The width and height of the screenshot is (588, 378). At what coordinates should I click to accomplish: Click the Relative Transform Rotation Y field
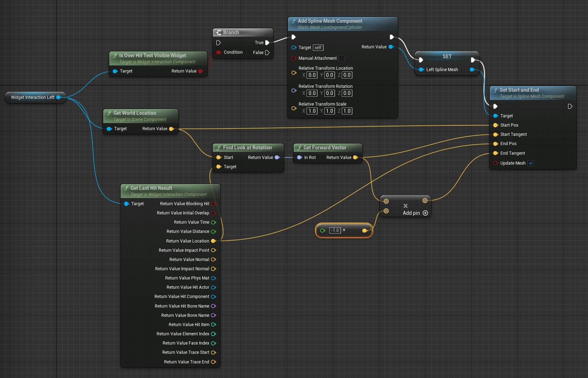pos(330,93)
